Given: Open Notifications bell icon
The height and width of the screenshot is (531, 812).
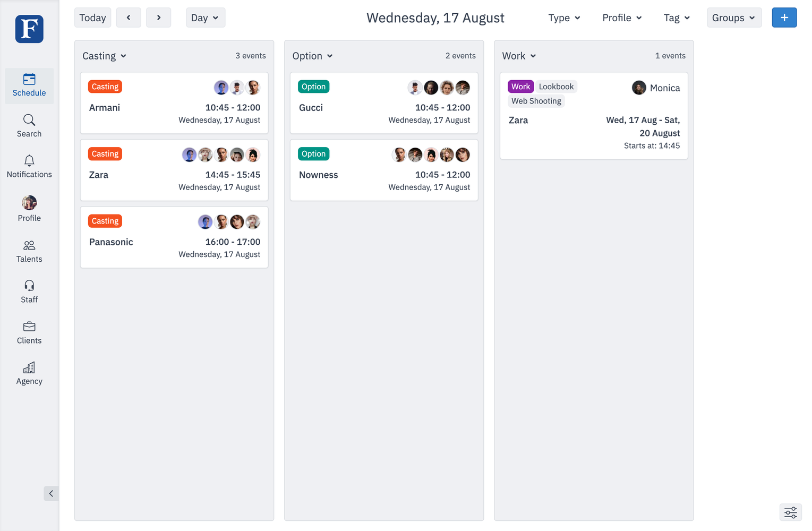Looking at the screenshot, I should [x=29, y=160].
